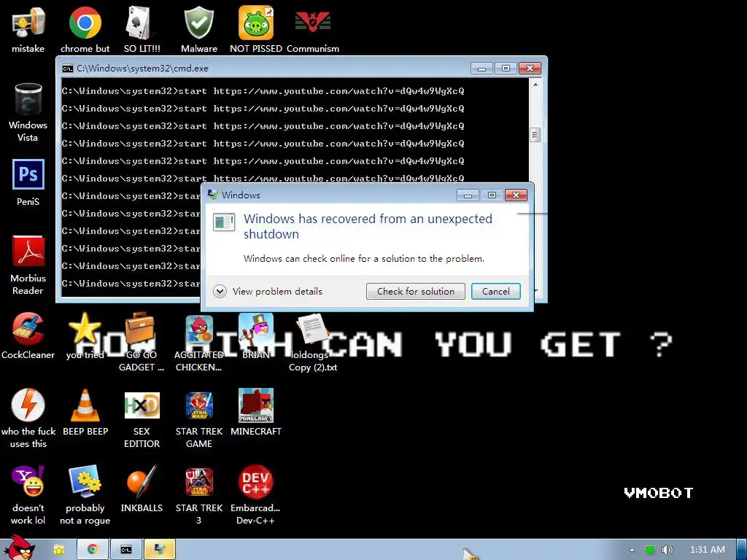This screenshot has width=747, height=560.
Task: Show hidden tray icons arrow
Action: pyautogui.click(x=632, y=550)
